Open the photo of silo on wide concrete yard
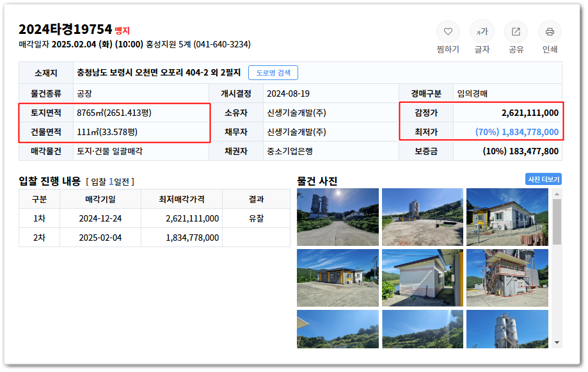 click(x=423, y=217)
